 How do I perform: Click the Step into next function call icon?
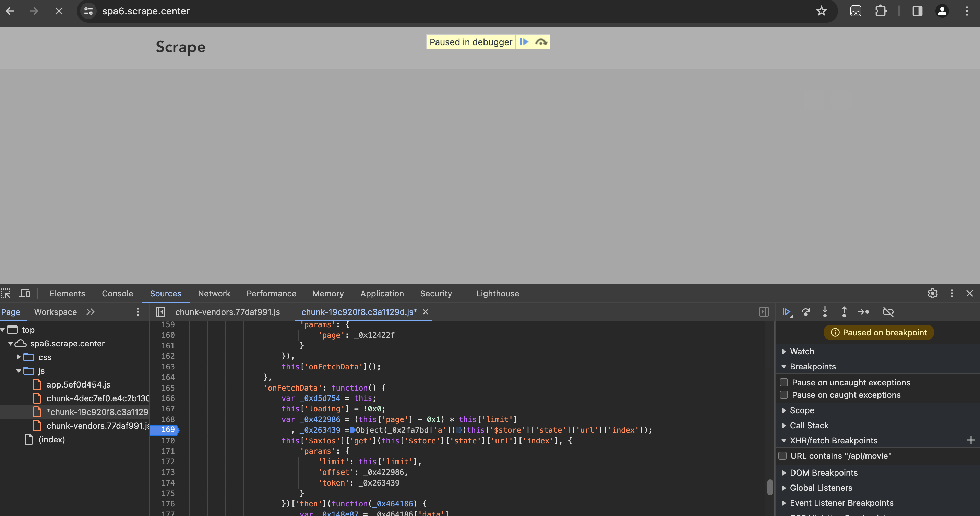click(824, 312)
